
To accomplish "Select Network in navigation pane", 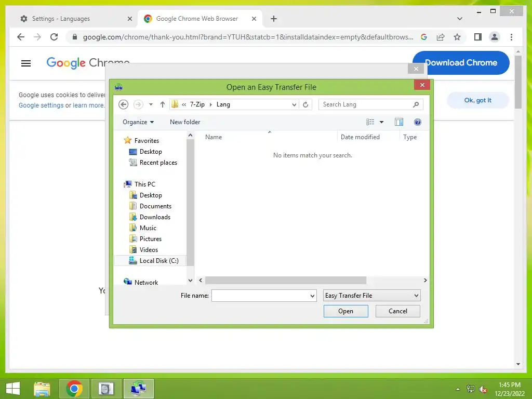I will click(146, 282).
